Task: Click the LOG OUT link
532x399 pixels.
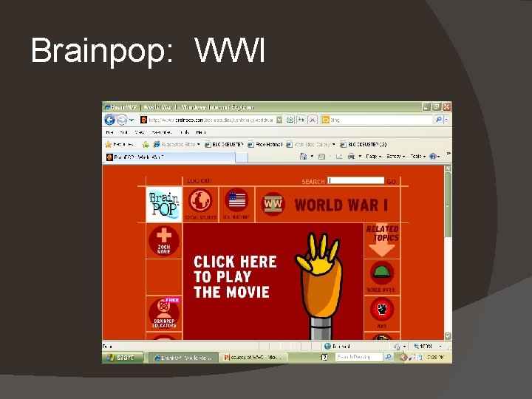Action: click(x=199, y=181)
